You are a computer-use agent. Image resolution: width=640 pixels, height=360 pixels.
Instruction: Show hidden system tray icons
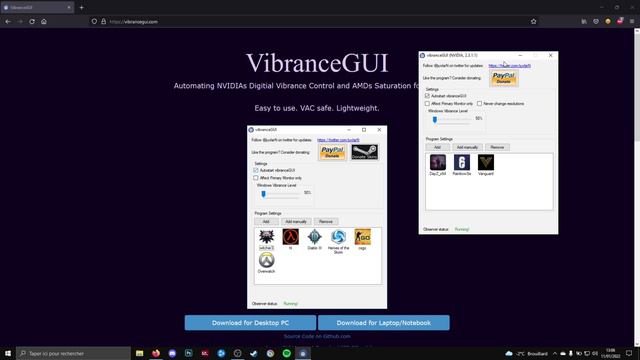coord(555,353)
